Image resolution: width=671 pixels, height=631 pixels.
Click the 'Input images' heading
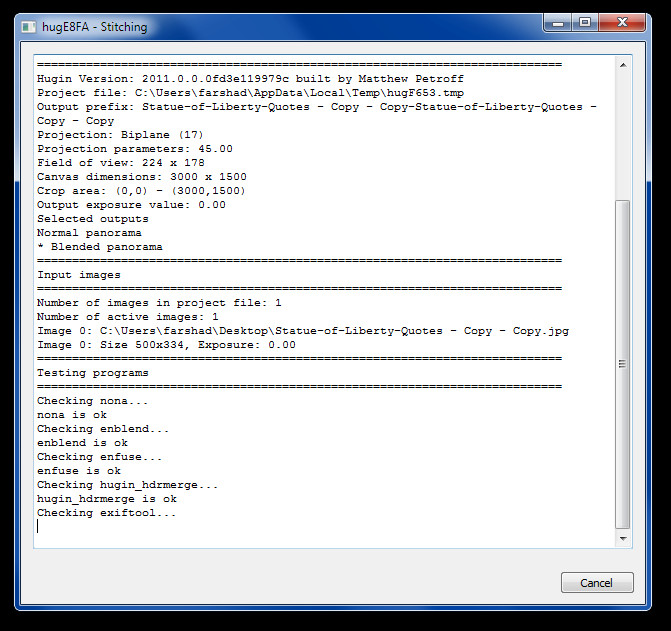(79, 275)
